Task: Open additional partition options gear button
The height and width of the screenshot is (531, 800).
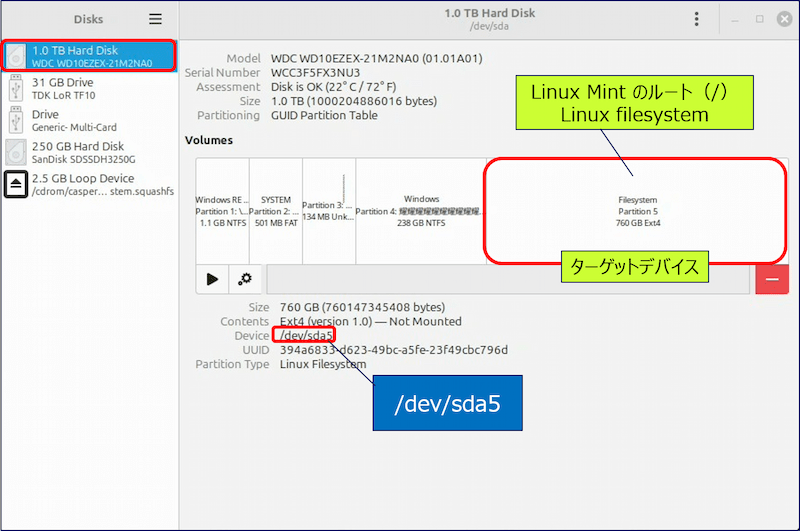Action: point(245,279)
